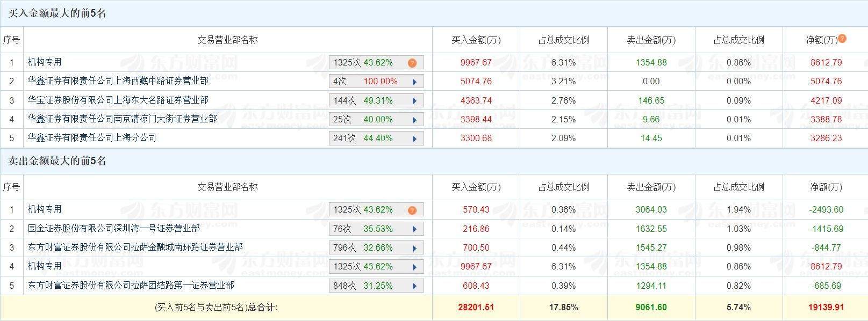Expand arrow in sell table's fourth row 机构专用

(414, 267)
